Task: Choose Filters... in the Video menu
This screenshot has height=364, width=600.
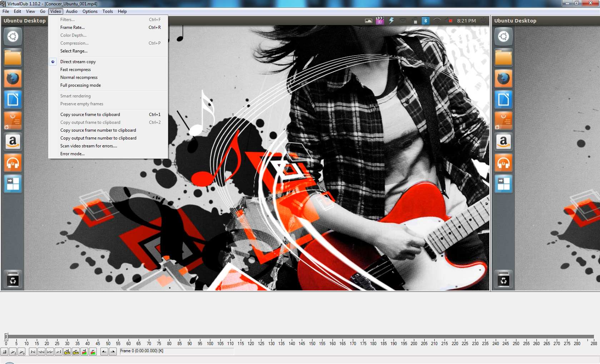Action: [x=108, y=20]
